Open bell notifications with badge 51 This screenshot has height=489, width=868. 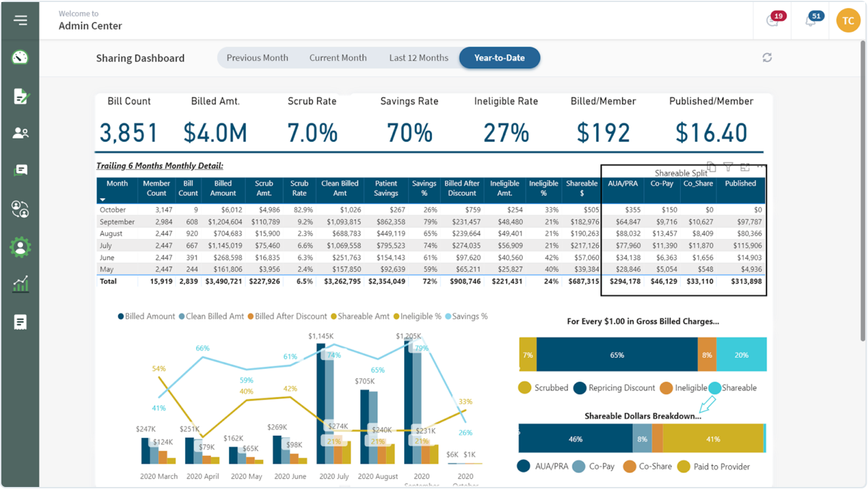pos(812,20)
